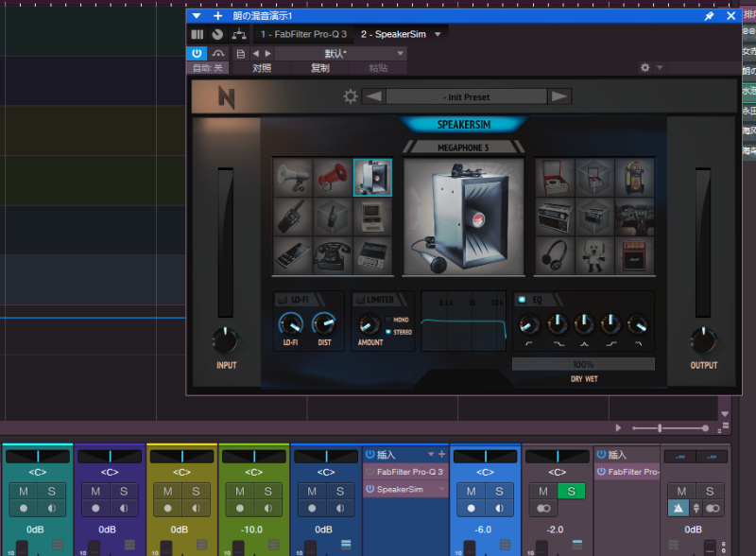Select the red guitar amp speaker model

pos(633,254)
